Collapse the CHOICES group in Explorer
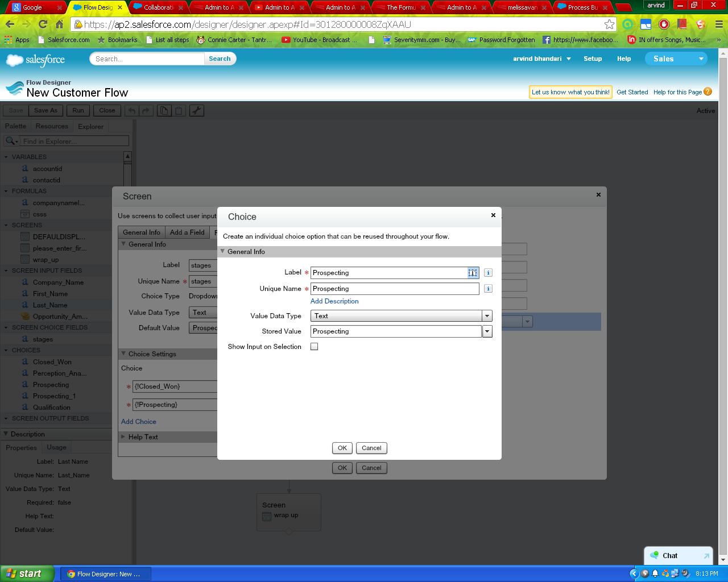The height and width of the screenshot is (582, 728). click(6, 350)
